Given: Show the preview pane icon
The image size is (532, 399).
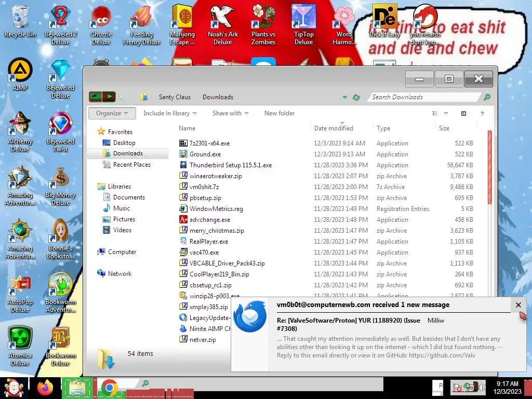Looking at the screenshot, I should pyautogui.click(x=463, y=113).
